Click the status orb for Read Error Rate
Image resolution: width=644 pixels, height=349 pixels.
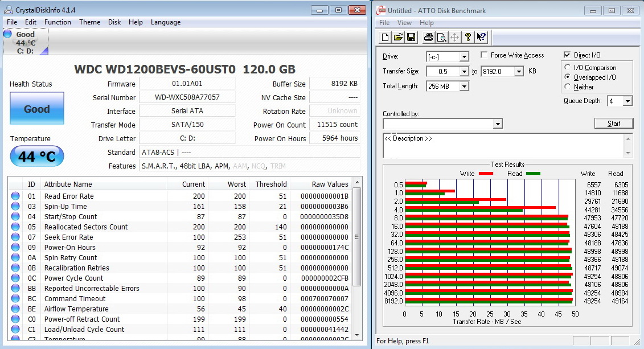15,196
